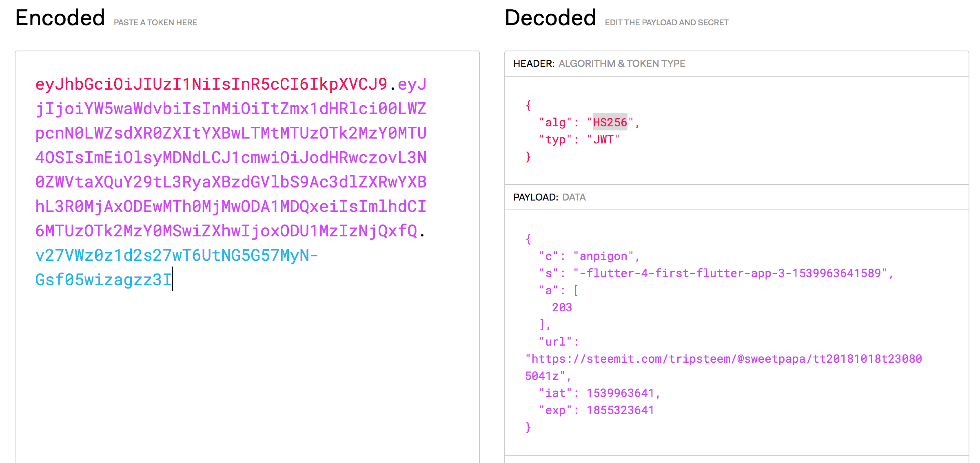Viewport: 980px width, 463px height.
Task: Click "ALGORITHM & TOKEN TYPE" text
Action: point(621,64)
